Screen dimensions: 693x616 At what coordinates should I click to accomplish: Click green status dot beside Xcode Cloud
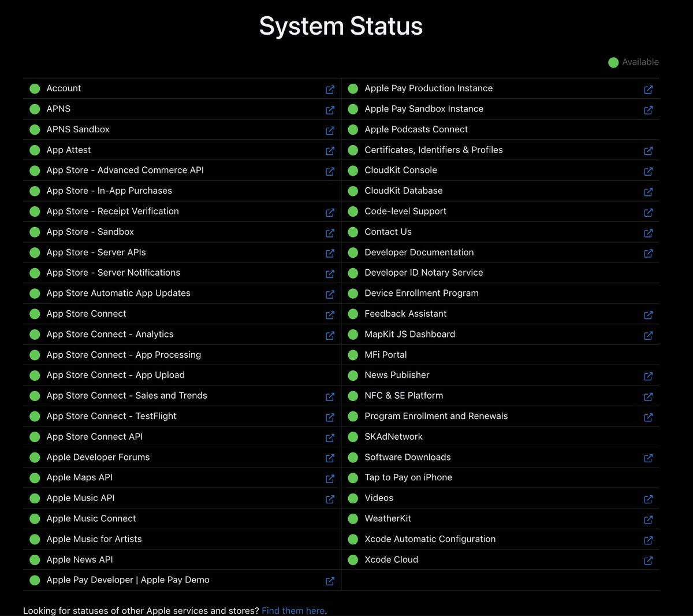(x=353, y=560)
